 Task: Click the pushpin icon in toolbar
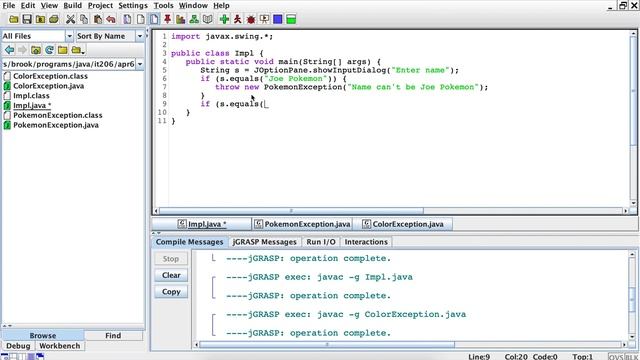[x=167, y=19]
